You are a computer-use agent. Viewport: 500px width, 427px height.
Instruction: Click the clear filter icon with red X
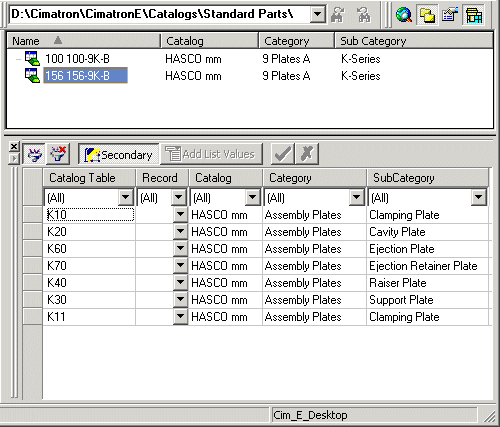click(58, 154)
